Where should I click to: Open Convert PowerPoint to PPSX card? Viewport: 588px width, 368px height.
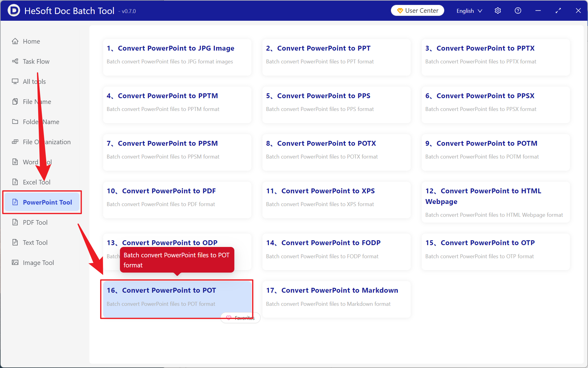[496, 105]
